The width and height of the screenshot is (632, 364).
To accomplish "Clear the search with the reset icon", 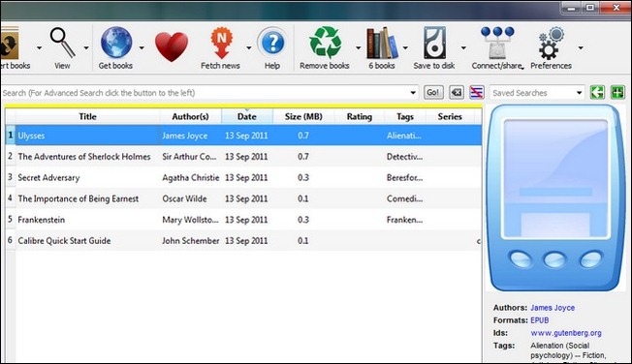I will (457, 93).
